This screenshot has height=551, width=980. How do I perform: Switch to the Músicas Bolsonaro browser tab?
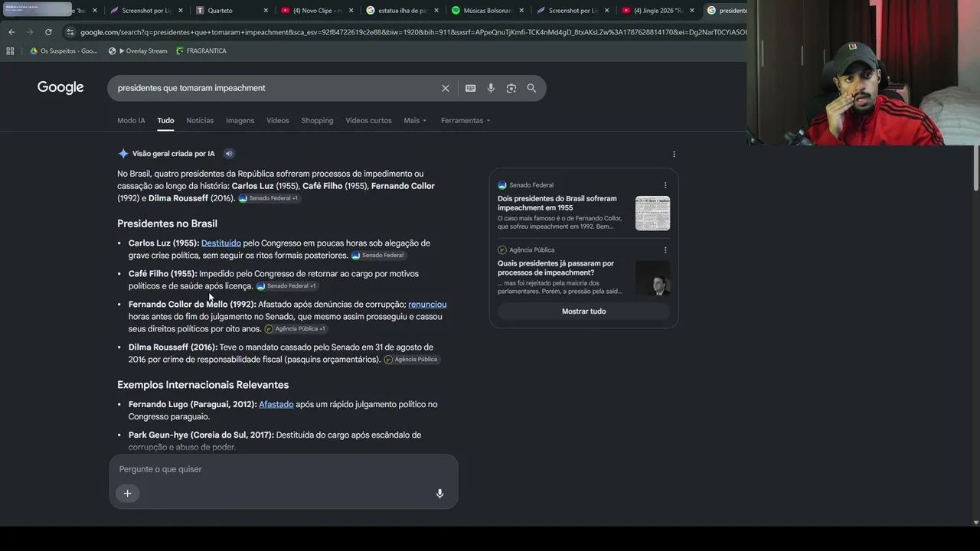coord(486,11)
